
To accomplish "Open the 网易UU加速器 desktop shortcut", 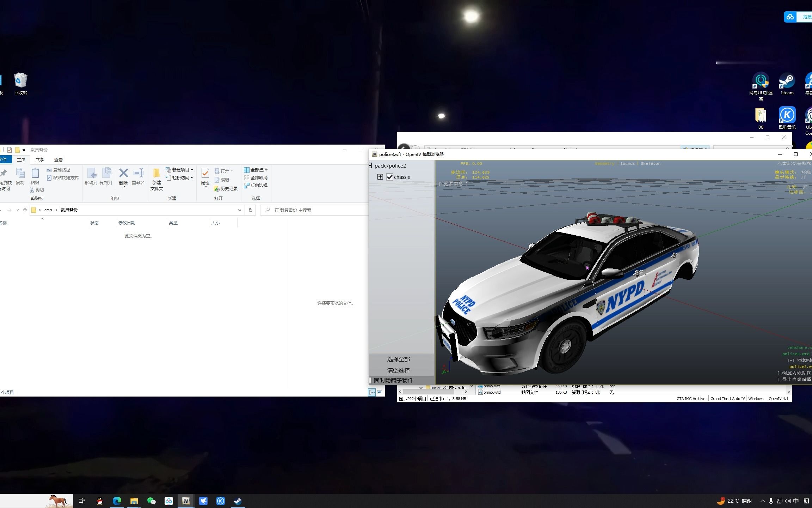I will point(761,86).
